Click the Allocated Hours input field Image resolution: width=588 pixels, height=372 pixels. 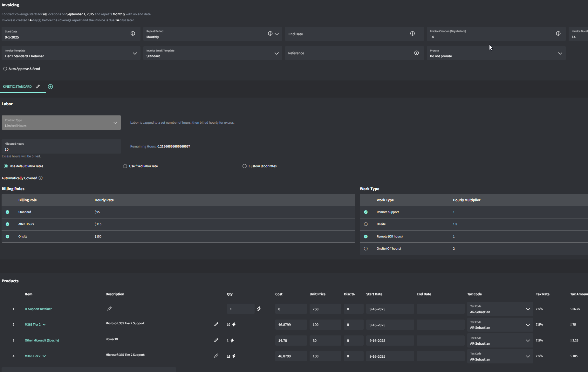(61, 147)
